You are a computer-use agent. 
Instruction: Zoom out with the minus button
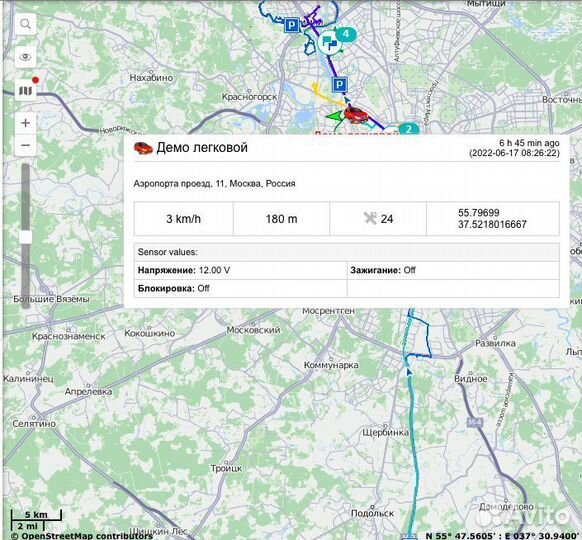25,145
